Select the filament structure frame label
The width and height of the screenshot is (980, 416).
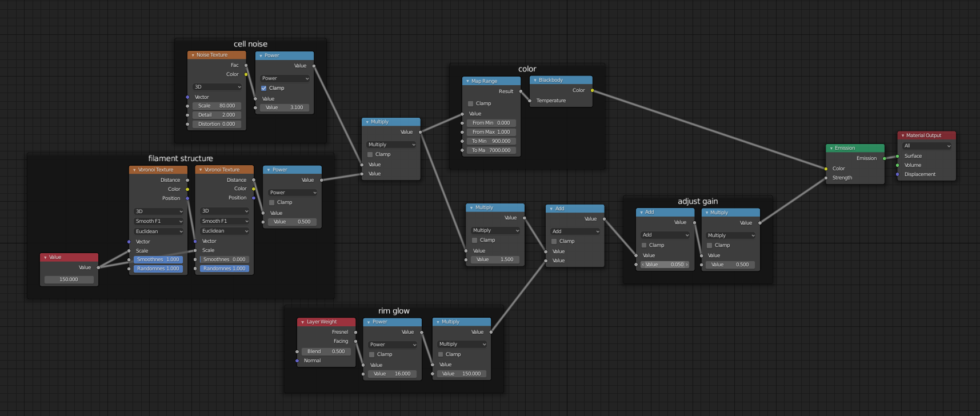click(x=181, y=158)
